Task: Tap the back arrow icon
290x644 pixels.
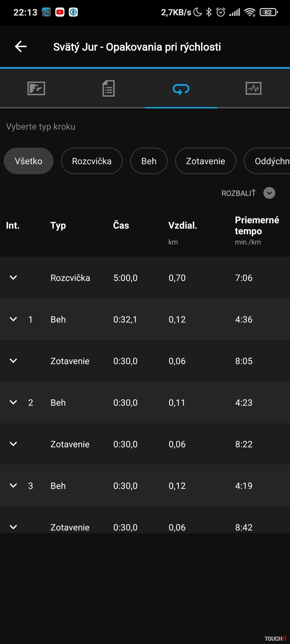Action: [21, 47]
